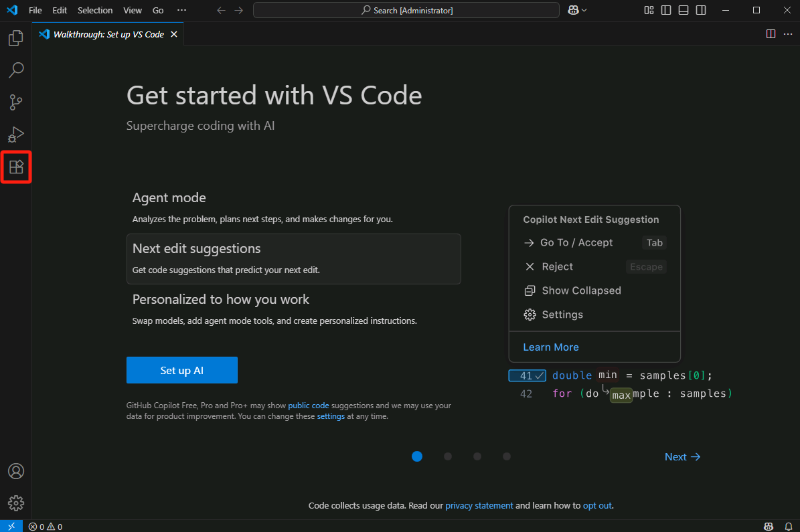Open the Selection menu
Screen dimensions: 800x532
pos(95,10)
